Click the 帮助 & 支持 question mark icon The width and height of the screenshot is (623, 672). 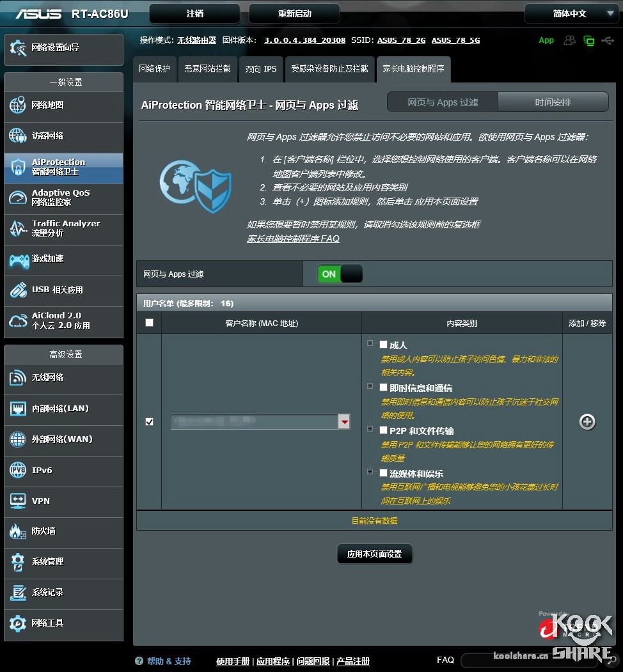click(139, 661)
